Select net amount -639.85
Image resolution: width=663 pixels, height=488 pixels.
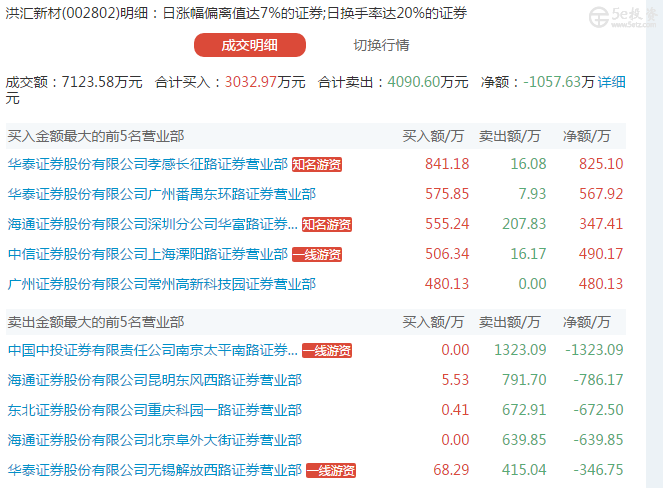598,440
